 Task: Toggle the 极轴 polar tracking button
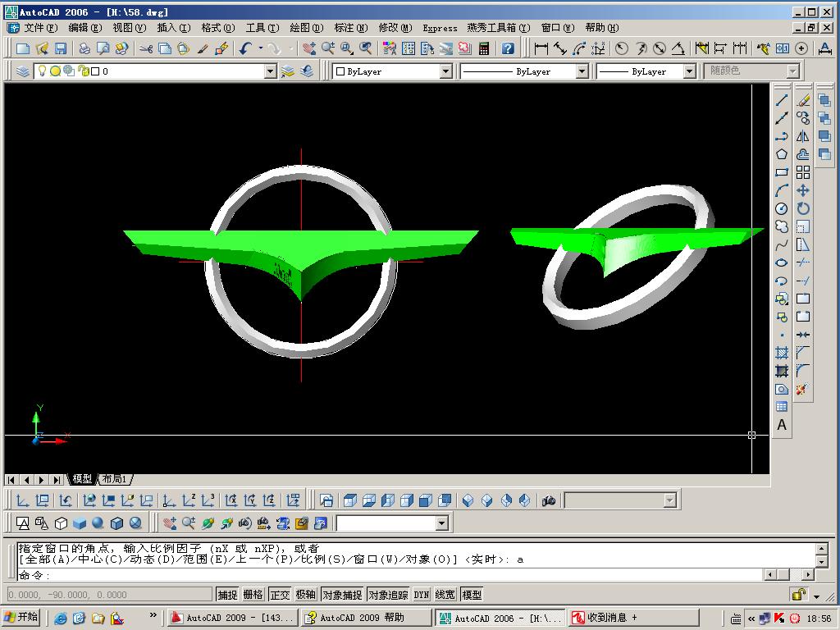coord(305,595)
